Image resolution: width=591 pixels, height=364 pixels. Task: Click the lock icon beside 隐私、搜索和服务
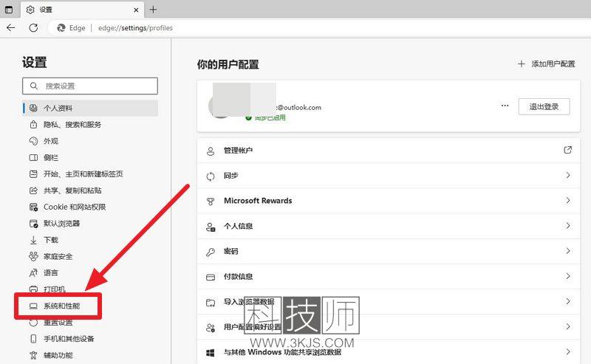pos(33,124)
